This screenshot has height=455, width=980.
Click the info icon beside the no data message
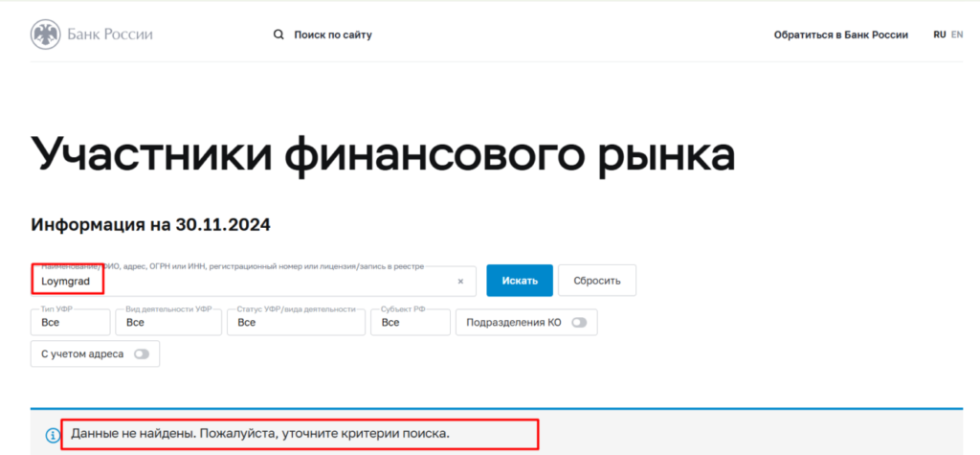pos(54,435)
